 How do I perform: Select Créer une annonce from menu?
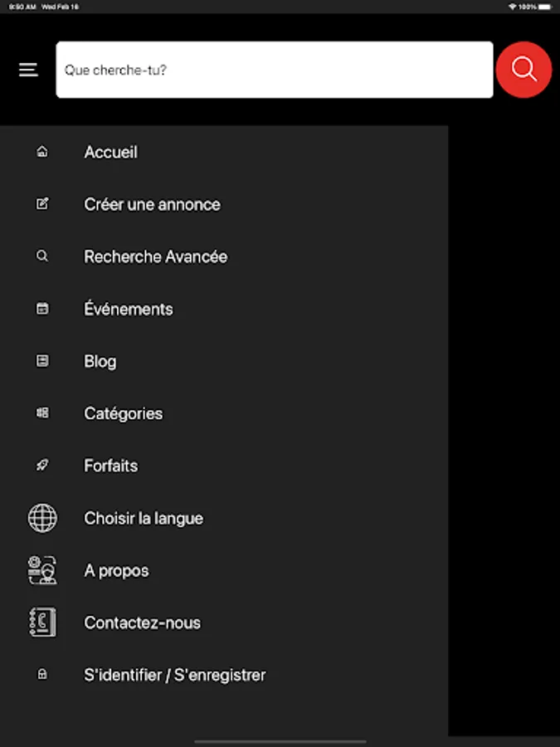point(152,204)
